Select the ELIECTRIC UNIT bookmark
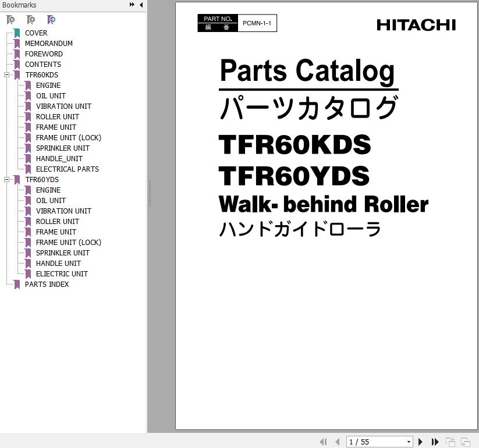This screenshot has width=479, height=448. coord(62,274)
